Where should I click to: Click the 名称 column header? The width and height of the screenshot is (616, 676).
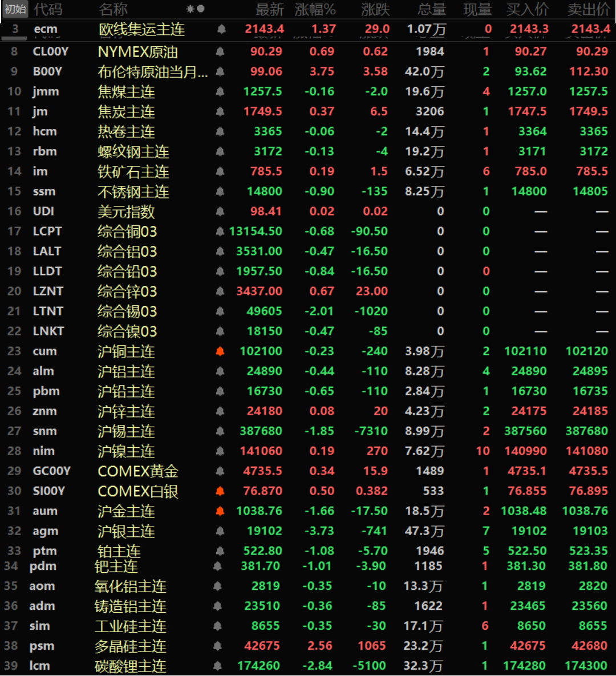point(113,9)
